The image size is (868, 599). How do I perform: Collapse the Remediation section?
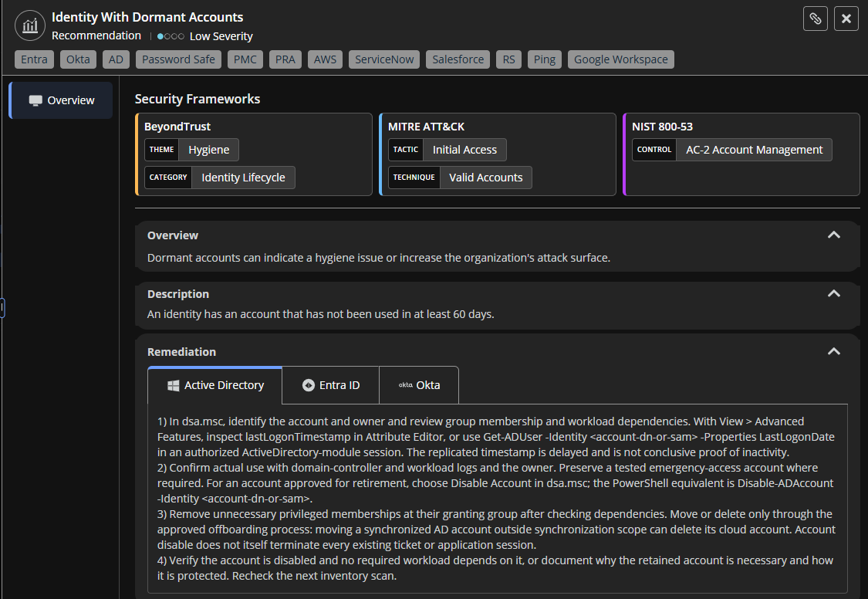click(834, 351)
